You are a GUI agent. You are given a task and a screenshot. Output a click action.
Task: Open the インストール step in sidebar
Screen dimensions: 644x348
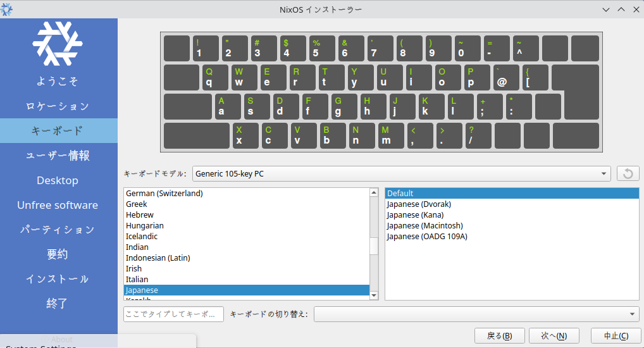pos(58,278)
